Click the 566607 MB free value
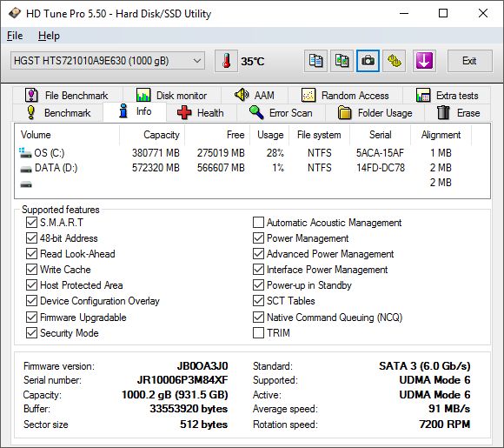Viewport: 504px width, 448px height. point(221,168)
